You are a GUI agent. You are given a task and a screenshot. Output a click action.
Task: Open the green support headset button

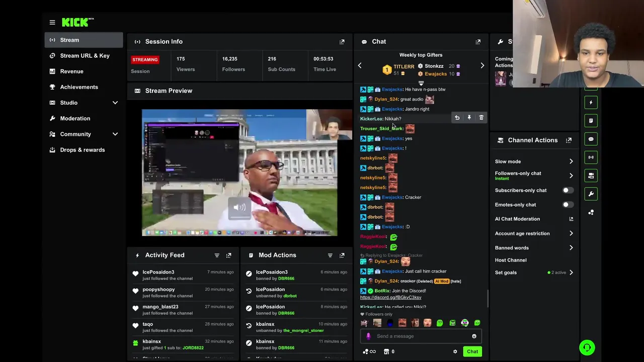pyautogui.click(x=587, y=347)
